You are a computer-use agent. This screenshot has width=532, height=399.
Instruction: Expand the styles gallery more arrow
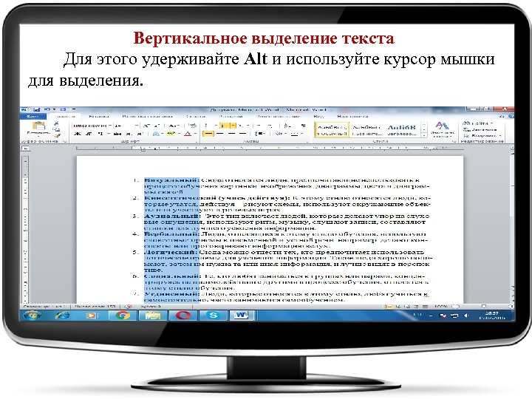pyautogui.click(x=424, y=135)
